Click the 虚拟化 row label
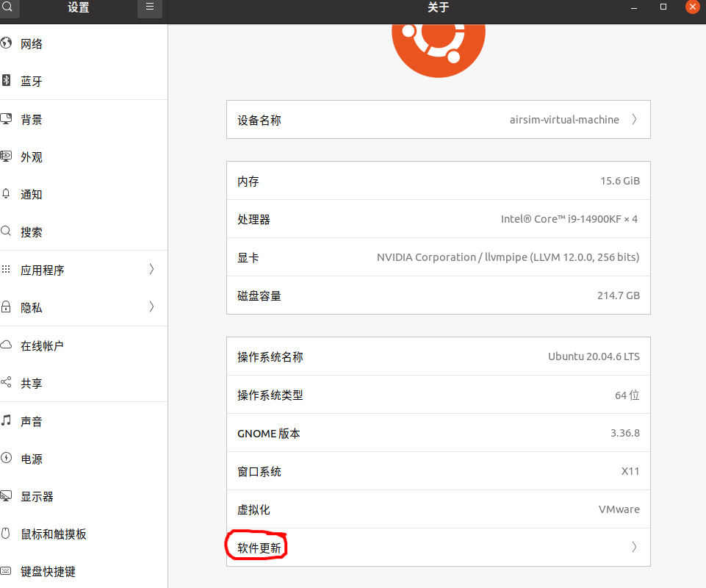Viewport: 706px width, 588px height. pos(254,510)
